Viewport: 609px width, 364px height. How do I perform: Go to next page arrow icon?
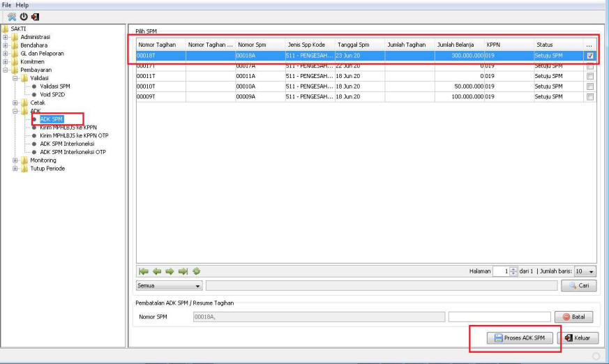tap(170, 271)
